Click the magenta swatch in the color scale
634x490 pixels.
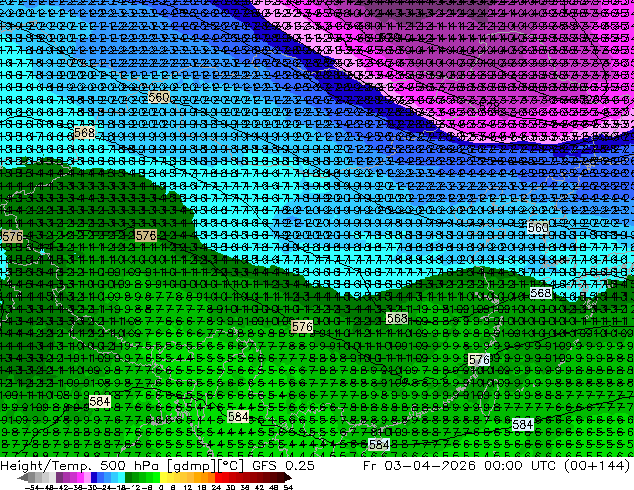(x=80, y=478)
